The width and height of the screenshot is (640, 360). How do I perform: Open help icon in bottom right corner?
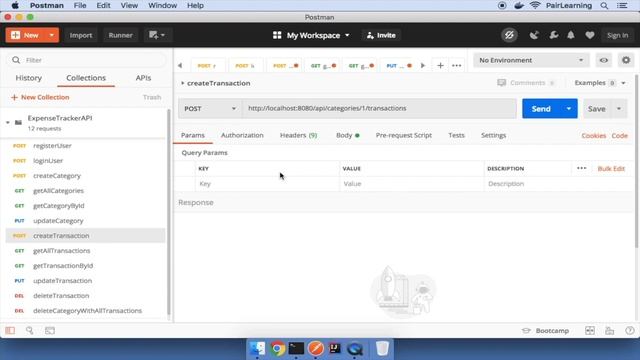click(x=629, y=331)
